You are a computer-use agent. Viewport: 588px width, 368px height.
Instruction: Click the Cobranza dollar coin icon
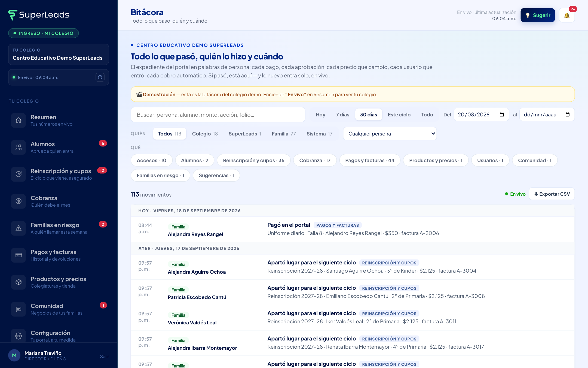[x=19, y=201]
